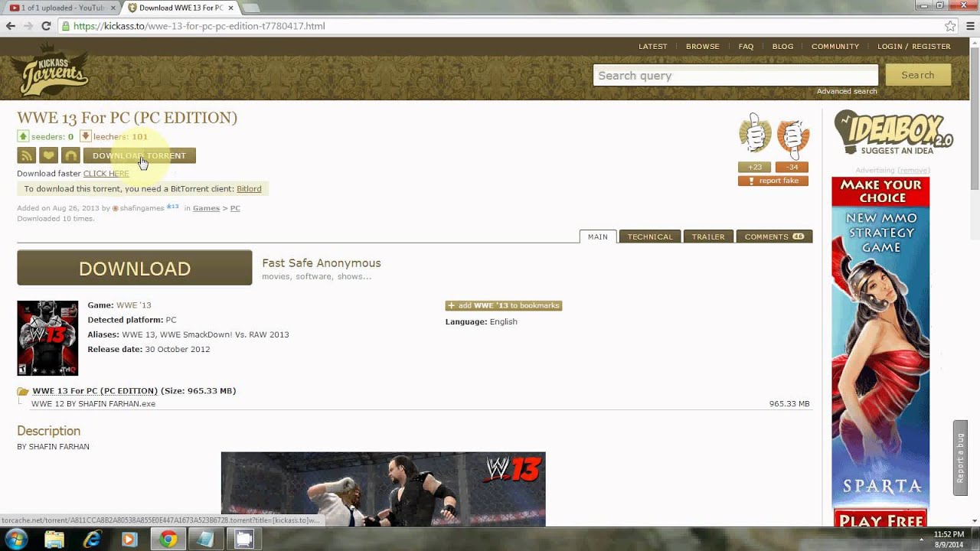Click Sparta Play Free ad banner
Screen dimensions: 980x551
click(880, 352)
